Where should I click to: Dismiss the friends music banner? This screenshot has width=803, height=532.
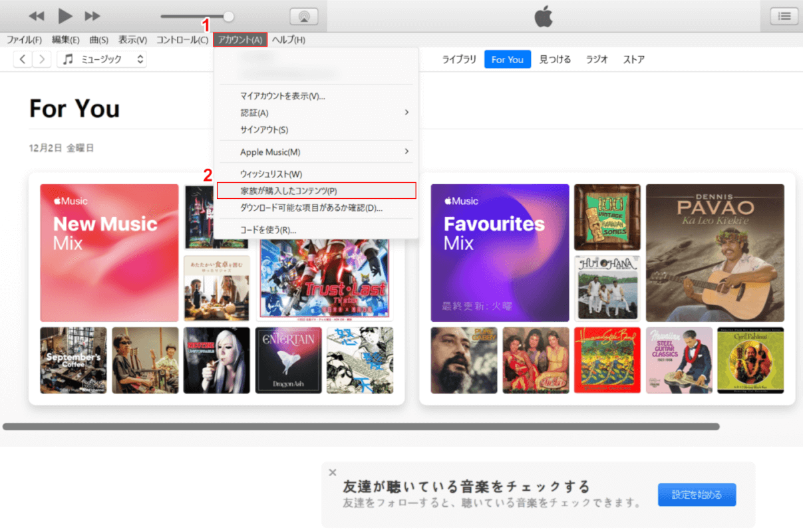point(333,472)
